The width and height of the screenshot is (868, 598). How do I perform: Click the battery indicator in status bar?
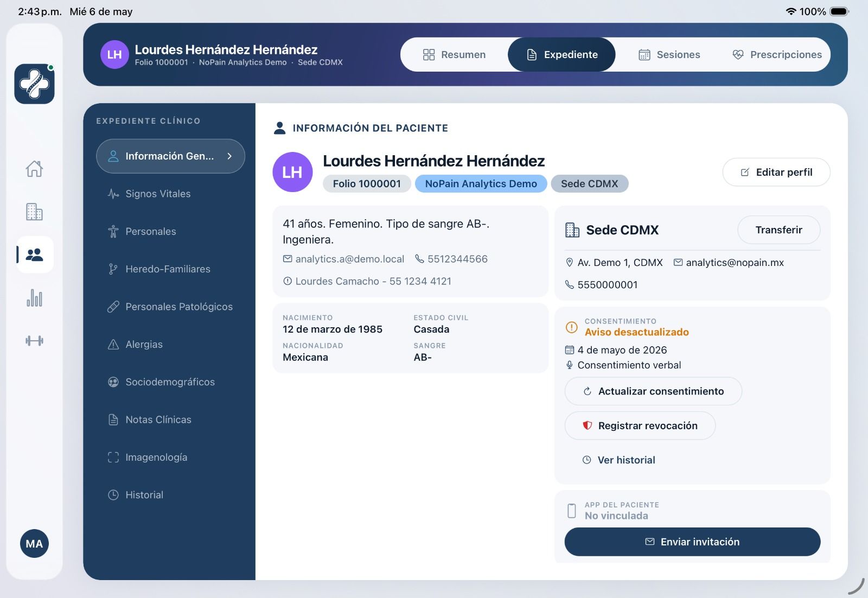click(839, 11)
